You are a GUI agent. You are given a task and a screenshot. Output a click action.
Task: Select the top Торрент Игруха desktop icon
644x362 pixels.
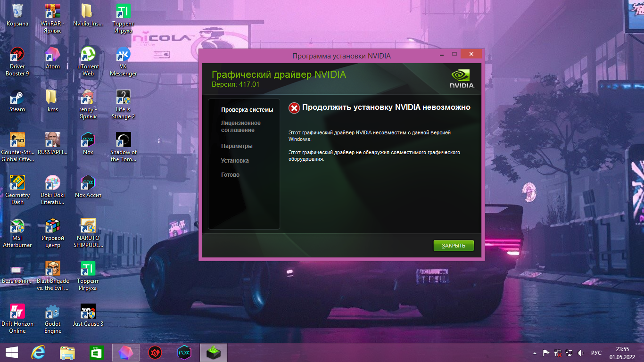coord(123,18)
